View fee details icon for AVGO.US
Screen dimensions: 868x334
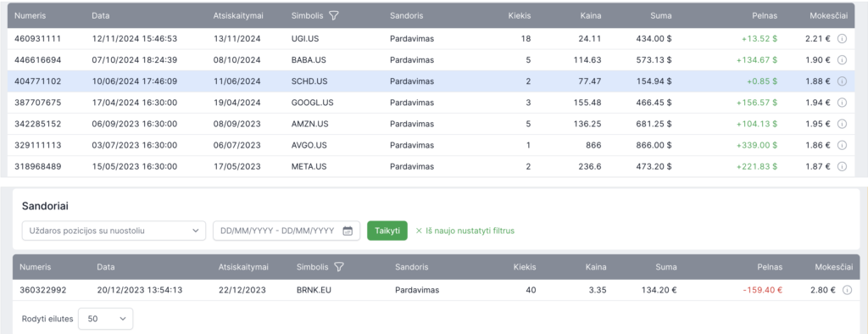(842, 145)
